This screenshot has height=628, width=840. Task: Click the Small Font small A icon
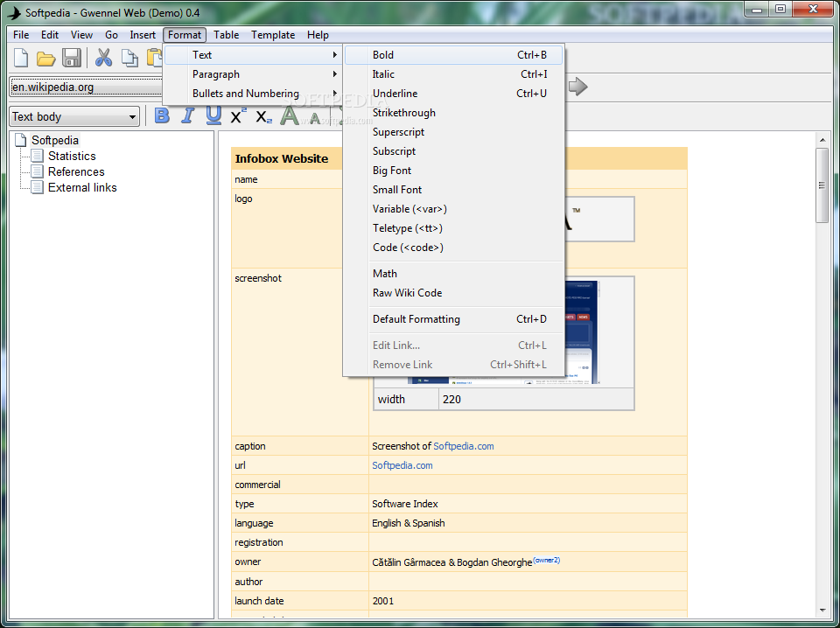click(x=315, y=118)
